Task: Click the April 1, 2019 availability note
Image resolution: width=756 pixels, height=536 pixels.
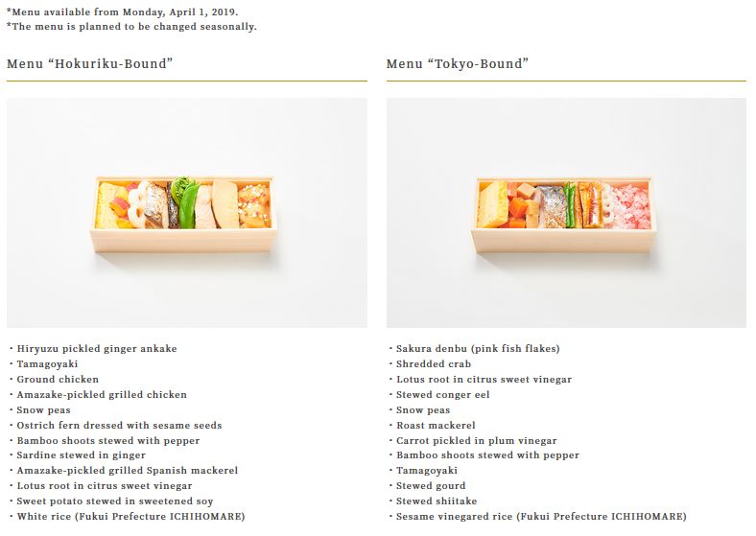Action: [123, 12]
